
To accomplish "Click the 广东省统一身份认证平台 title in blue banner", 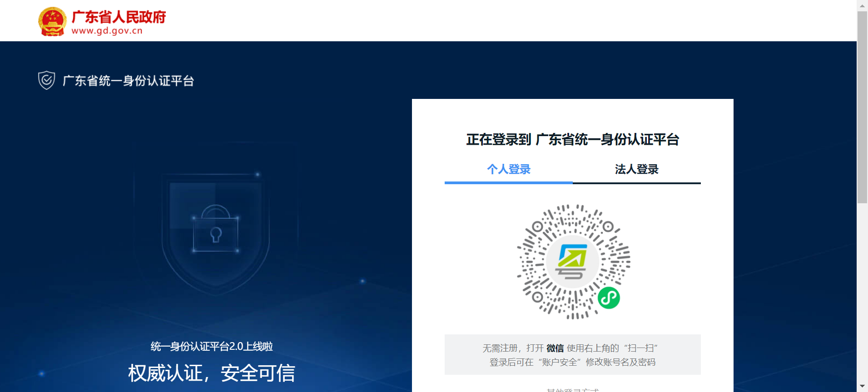I will point(129,81).
